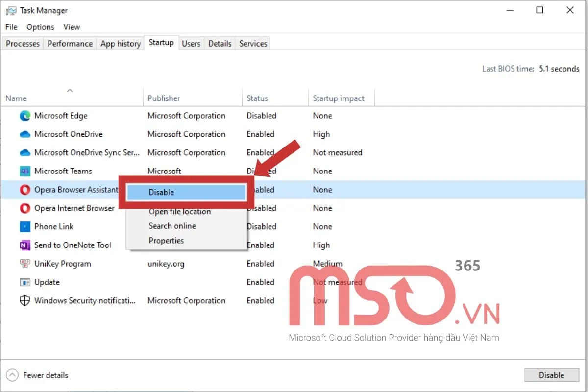Select the Windows Security notification shield icon
Viewport: 588px width, 392px height.
pyautogui.click(x=25, y=300)
